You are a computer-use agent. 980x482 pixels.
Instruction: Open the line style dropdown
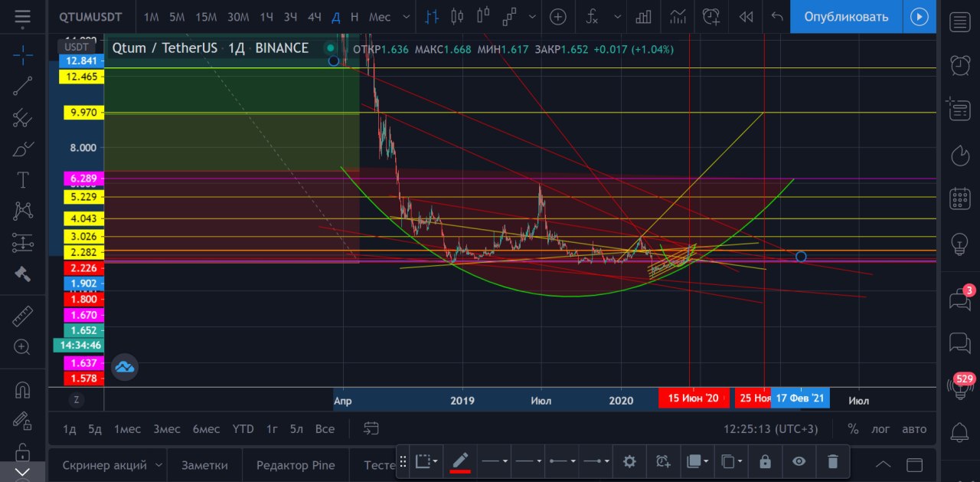(x=528, y=461)
